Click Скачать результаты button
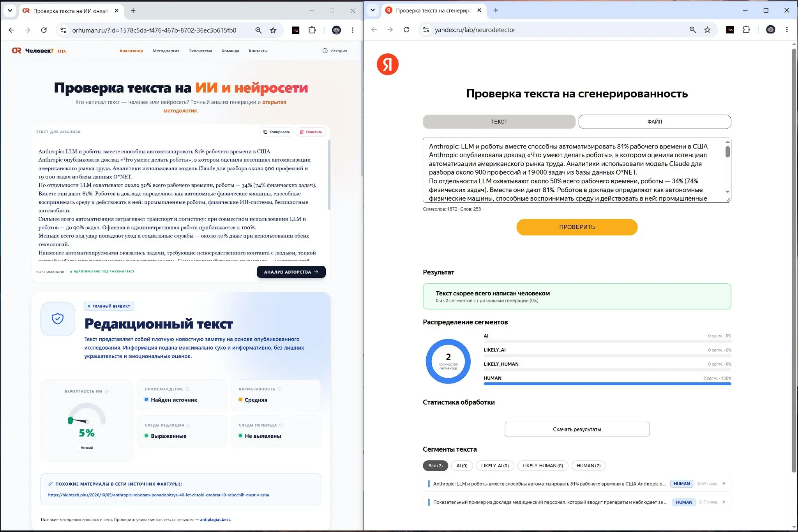Screen dimensions: 798x532 pos(577,429)
